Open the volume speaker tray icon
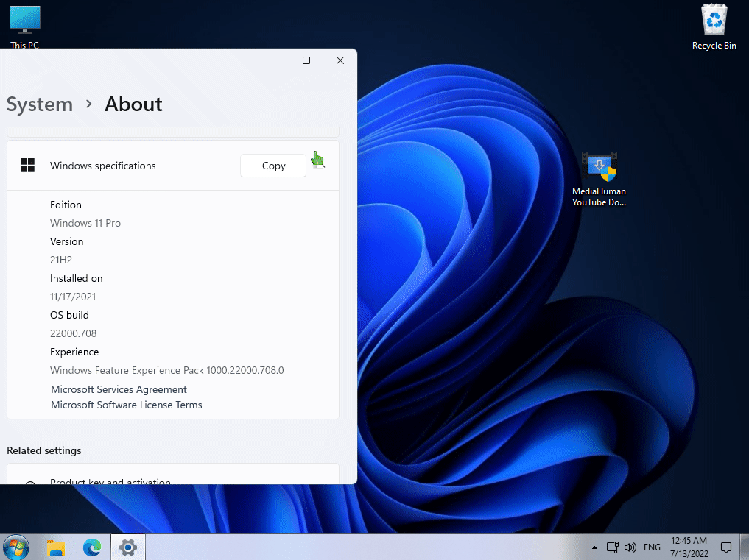 pos(630,547)
